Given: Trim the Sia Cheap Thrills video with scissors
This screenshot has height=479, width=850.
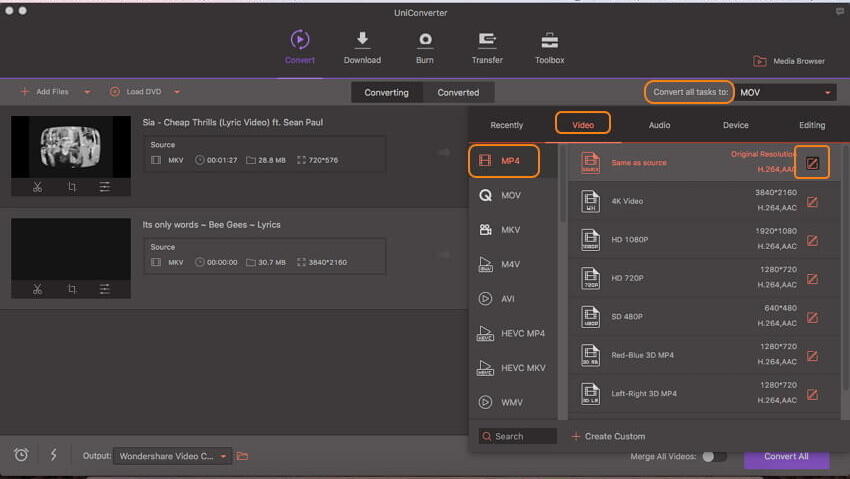Looking at the screenshot, I should (x=37, y=187).
